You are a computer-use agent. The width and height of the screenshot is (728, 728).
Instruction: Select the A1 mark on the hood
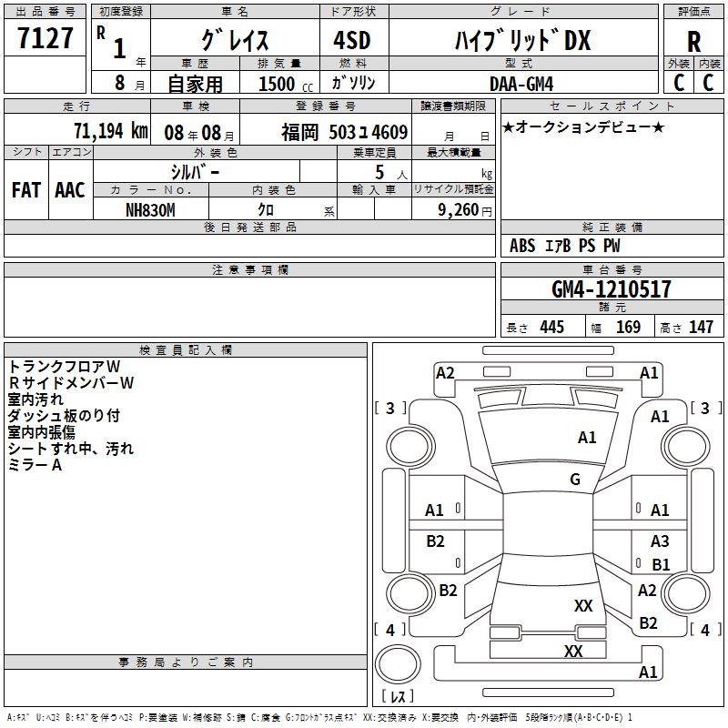[x=587, y=438]
